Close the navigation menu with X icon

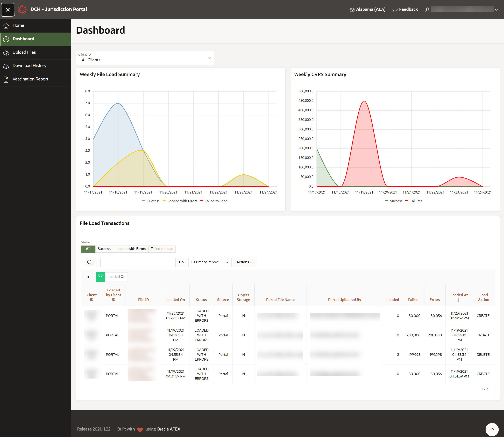click(x=8, y=10)
